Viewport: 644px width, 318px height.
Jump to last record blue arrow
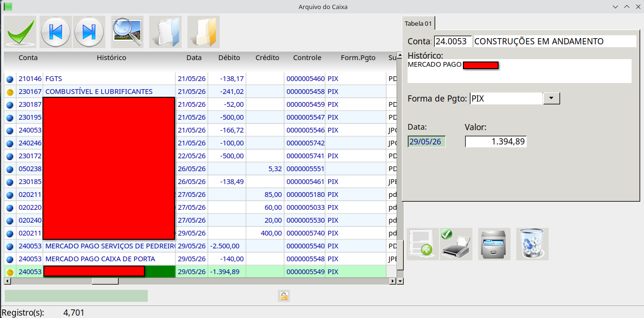point(89,32)
